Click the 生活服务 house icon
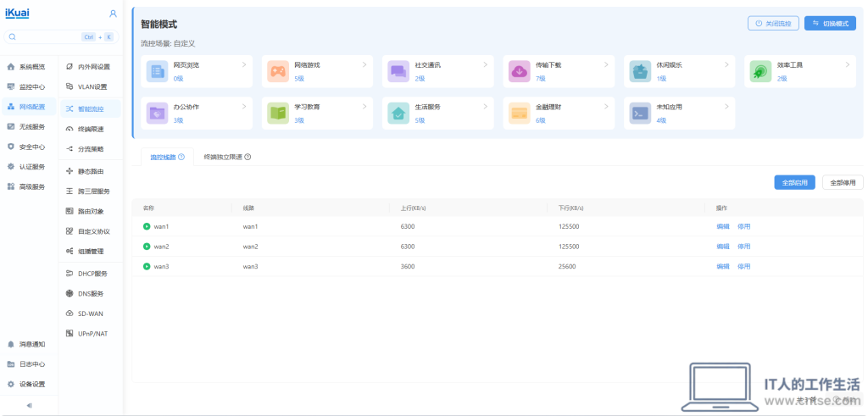868x416 pixels. click(x=398, y=114)
